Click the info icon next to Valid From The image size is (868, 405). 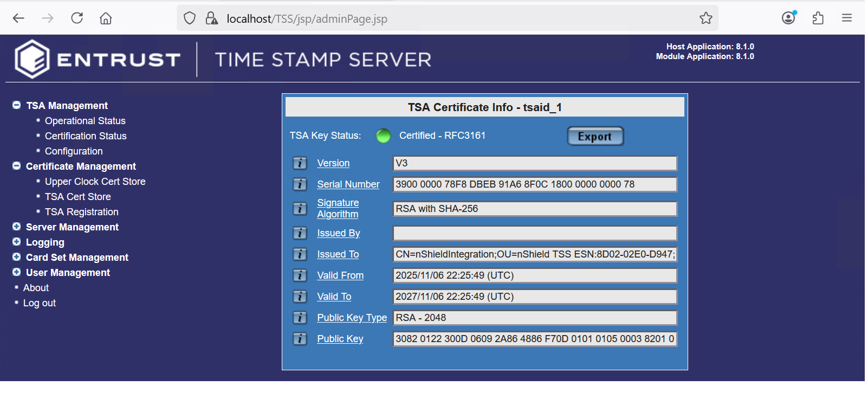pos(300,275)
